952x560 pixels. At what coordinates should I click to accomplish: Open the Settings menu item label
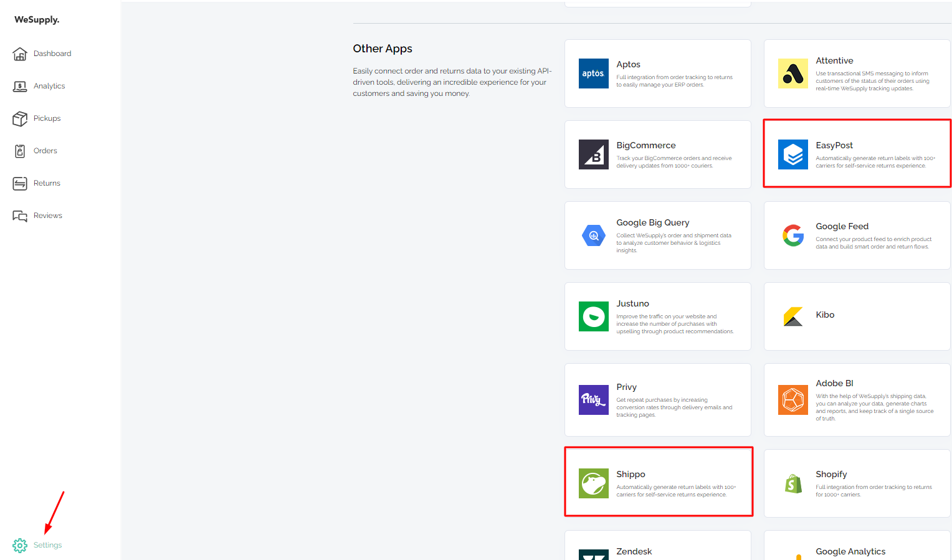[48, 545]
